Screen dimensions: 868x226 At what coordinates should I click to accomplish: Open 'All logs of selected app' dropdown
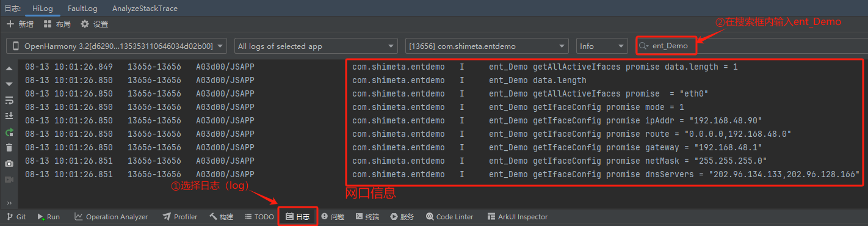coord(316,46)
